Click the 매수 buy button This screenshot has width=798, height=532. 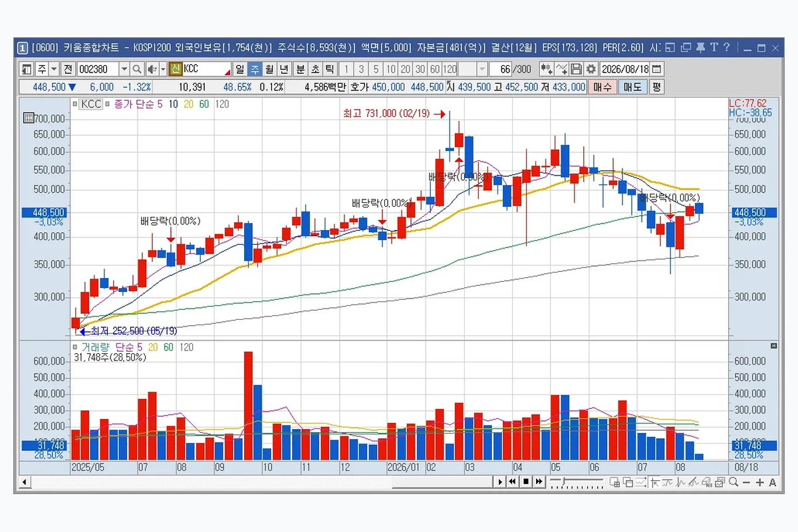602,87
